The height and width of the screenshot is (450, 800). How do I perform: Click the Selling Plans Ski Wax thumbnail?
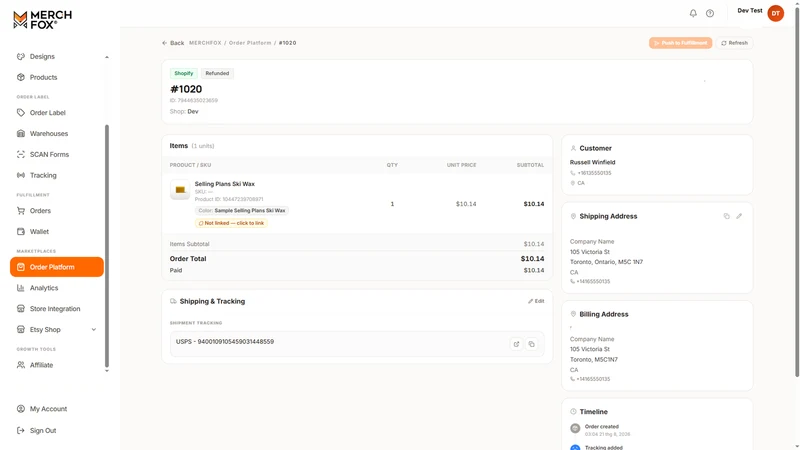(180, 190)
